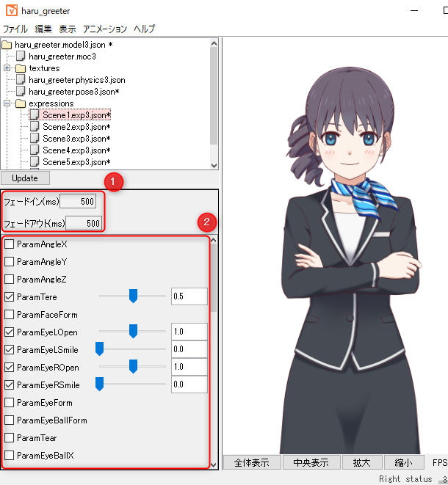Click the haru_greeter.moc3 file icon

click(21, 56)
